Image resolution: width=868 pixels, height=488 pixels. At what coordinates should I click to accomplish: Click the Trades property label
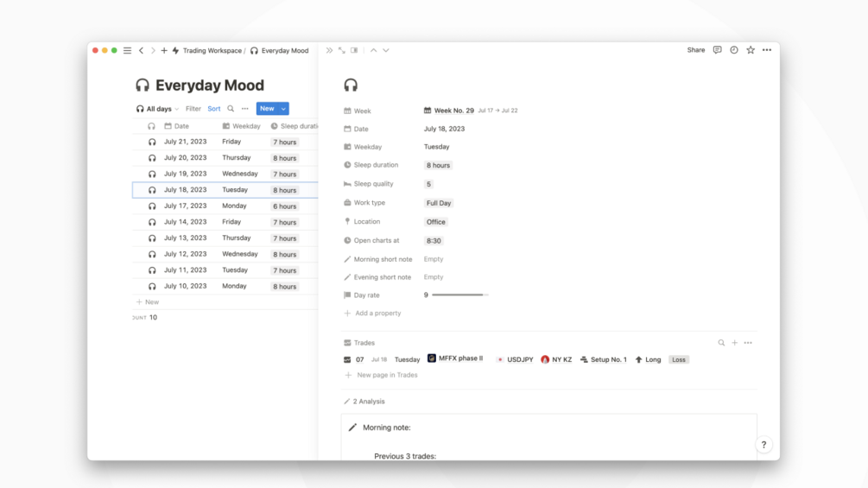click(x=359, y=343)
